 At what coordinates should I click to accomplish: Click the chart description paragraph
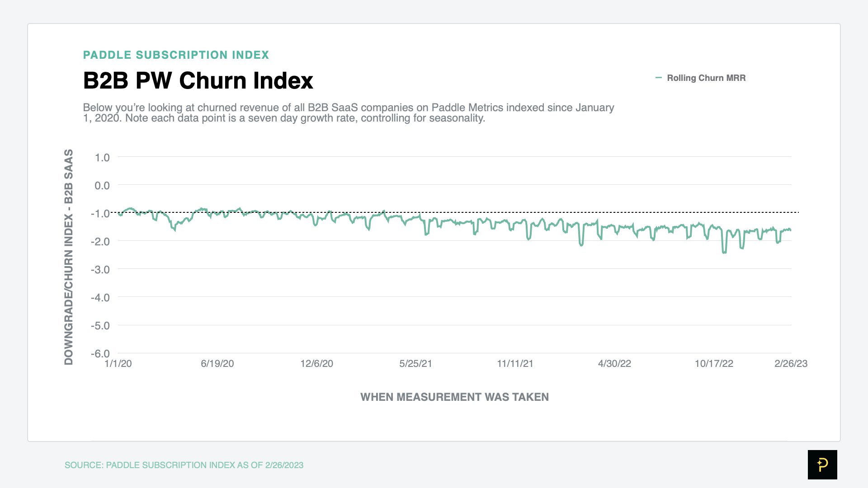[349, 113]
